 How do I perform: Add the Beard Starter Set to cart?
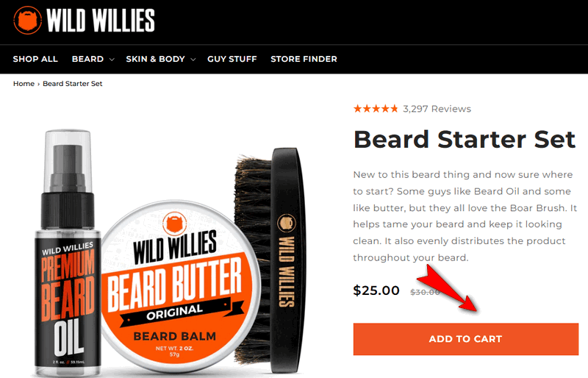[466, 339]
